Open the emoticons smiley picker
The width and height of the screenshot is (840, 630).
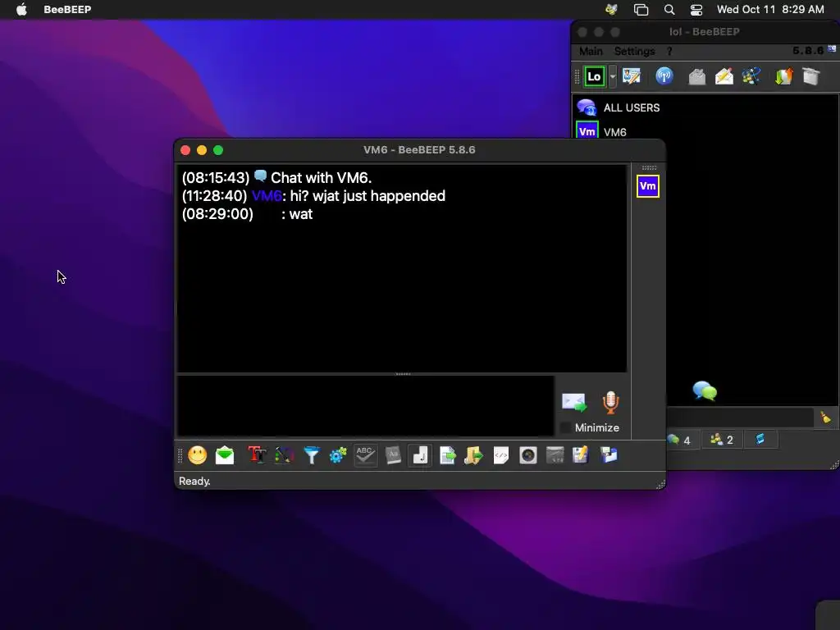pyautogui.click(x=197, y=455)
